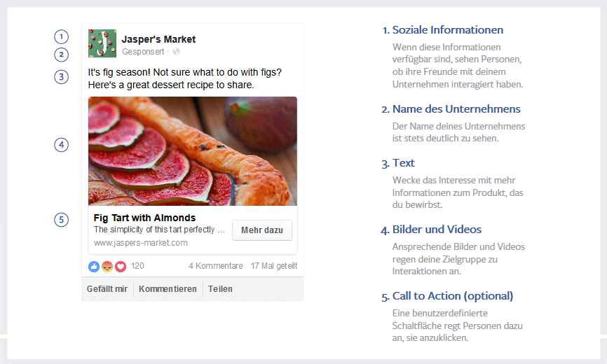The height and width of the screenshot is (364, 607).
Task: Open the 17 Mal geteilt link
Action: click(274, 266)
